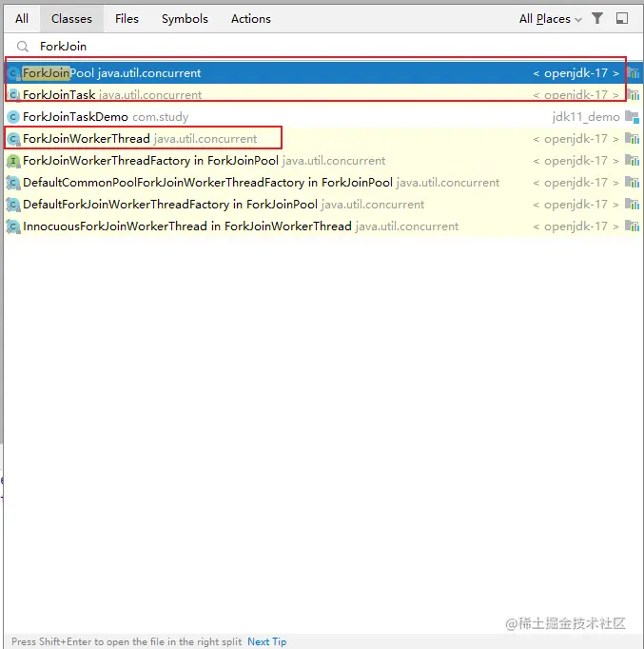
Task: Select DefaultForkJoinWorkerThreadFactory result
Action: (x=323, y=205)
